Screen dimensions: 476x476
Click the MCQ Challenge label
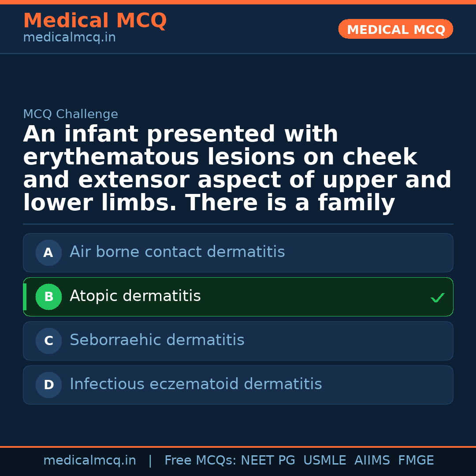[x=71, y=115]
